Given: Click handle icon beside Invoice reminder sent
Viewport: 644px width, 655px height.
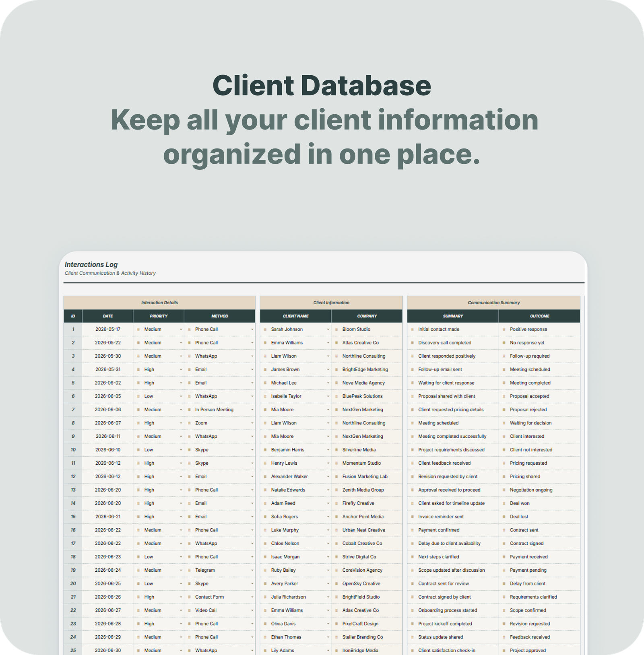Looking at the screenshot, I should 412,517.
